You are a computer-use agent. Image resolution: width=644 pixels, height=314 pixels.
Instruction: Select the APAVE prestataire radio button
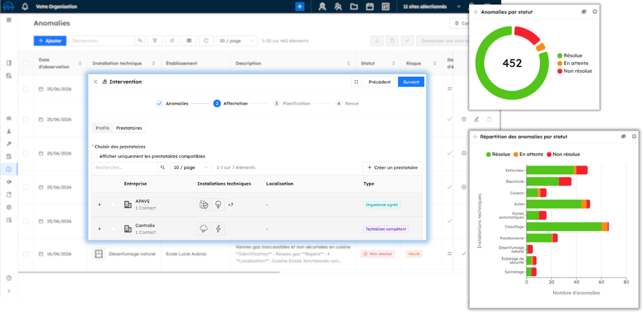(x=113, y=205)
